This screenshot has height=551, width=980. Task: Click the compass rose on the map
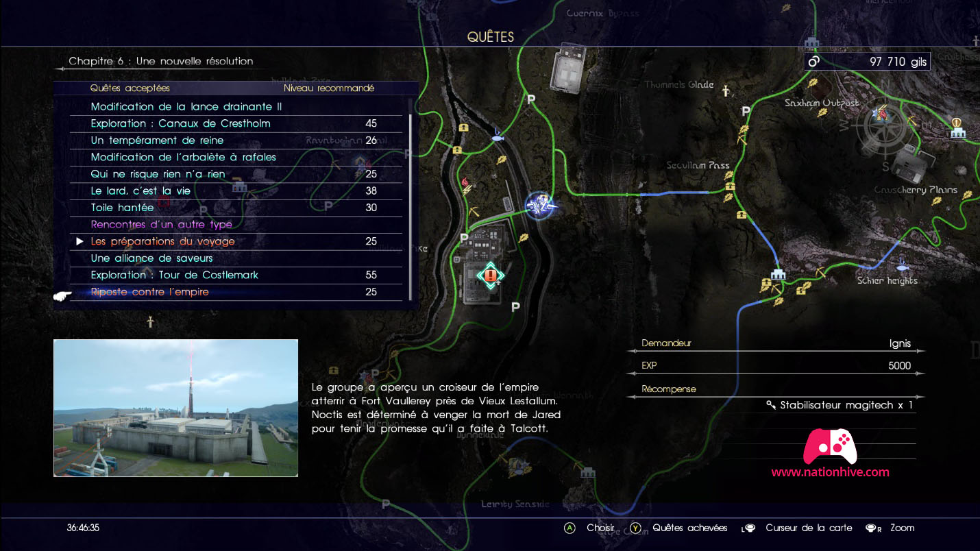pos(884,127)
